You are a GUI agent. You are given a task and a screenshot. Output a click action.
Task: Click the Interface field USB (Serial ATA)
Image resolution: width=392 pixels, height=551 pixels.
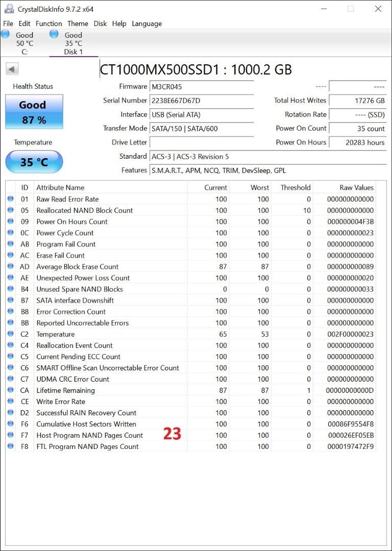202,115
